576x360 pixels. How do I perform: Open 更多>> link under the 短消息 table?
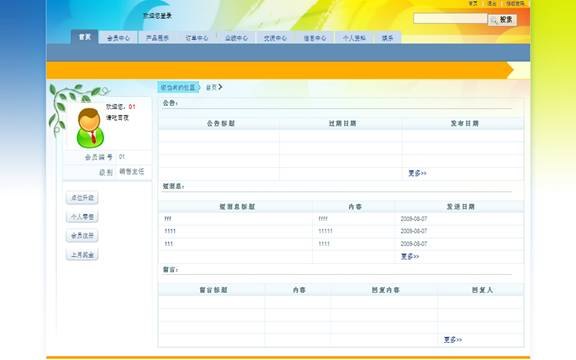pyautogui.click(x=410, y=256)
